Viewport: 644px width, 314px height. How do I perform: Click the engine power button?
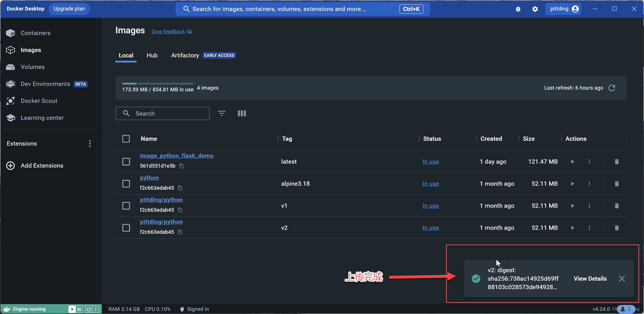(89, 309)
